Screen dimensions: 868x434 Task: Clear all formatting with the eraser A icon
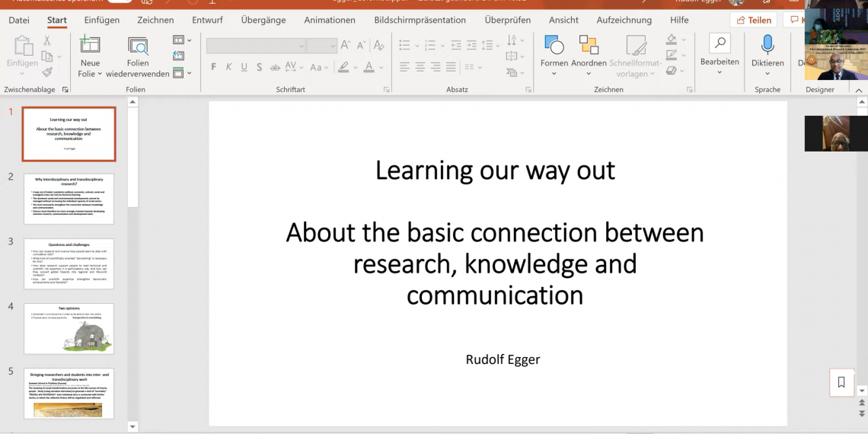tap(378, 45)
